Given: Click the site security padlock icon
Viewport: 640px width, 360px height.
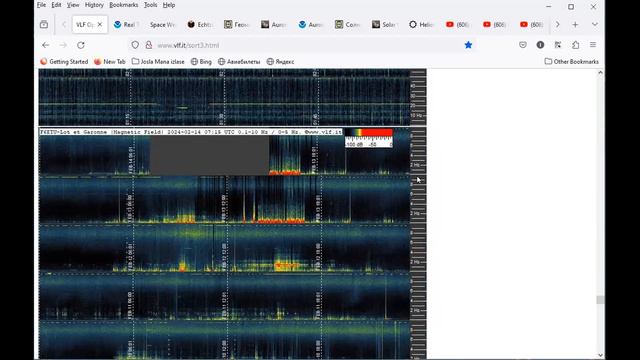Looking at the screenshot, I should point(149,45).
